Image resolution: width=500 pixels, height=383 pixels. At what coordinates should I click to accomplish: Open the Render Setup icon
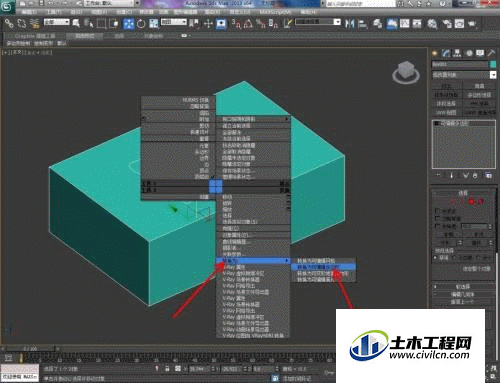[447, 23]
